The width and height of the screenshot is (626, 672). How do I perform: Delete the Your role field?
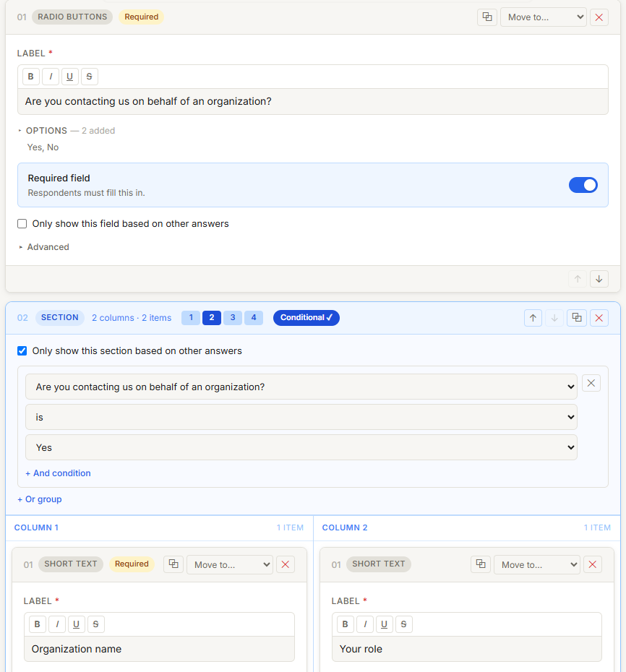pyautogui.click(x=593, y=565)
